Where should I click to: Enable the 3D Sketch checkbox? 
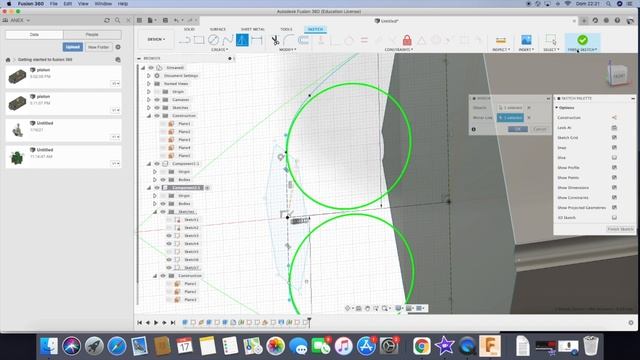[x=614, y=218]
